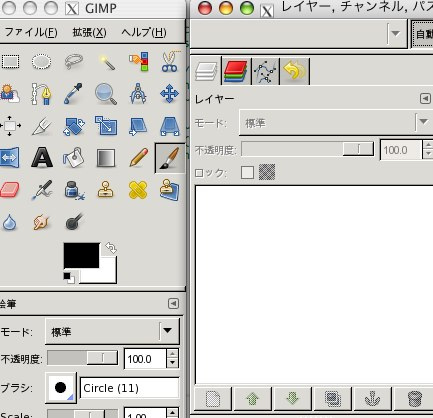Select the Perspective Clone tool

[170, 190]
